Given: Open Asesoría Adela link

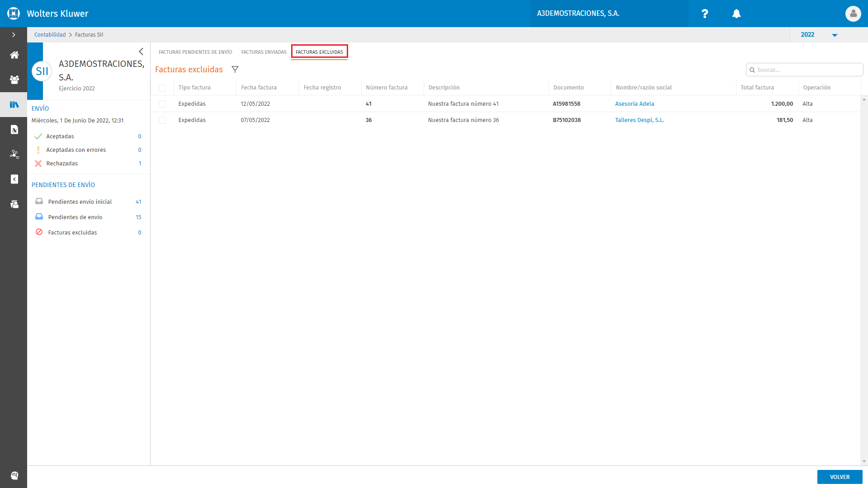Looking at the screenshot, I should (634, 104).
